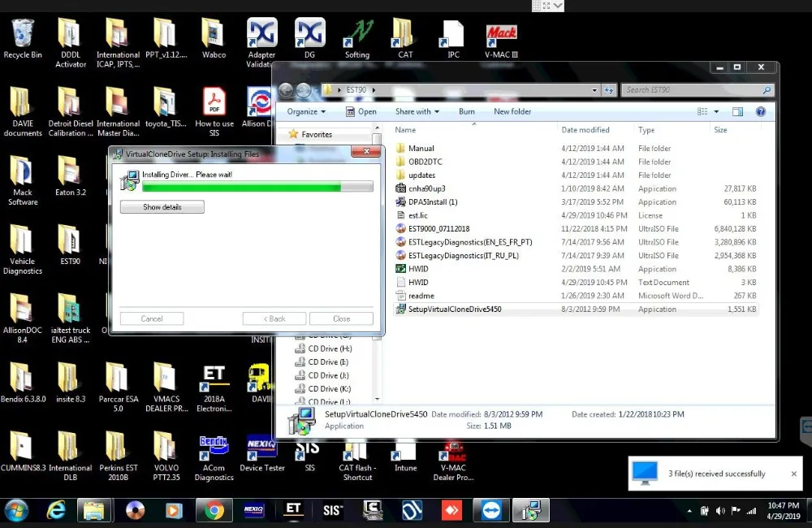The height and width of the screenshot is (528, 812).
Task: Select the EST9000_07112018 UltraISO file
Action: 575,228
